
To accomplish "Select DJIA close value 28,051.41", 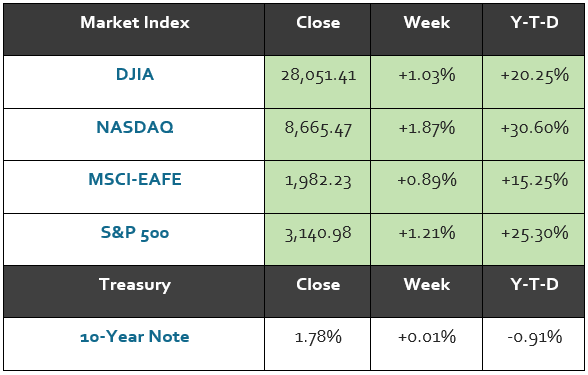I will 318,76.
